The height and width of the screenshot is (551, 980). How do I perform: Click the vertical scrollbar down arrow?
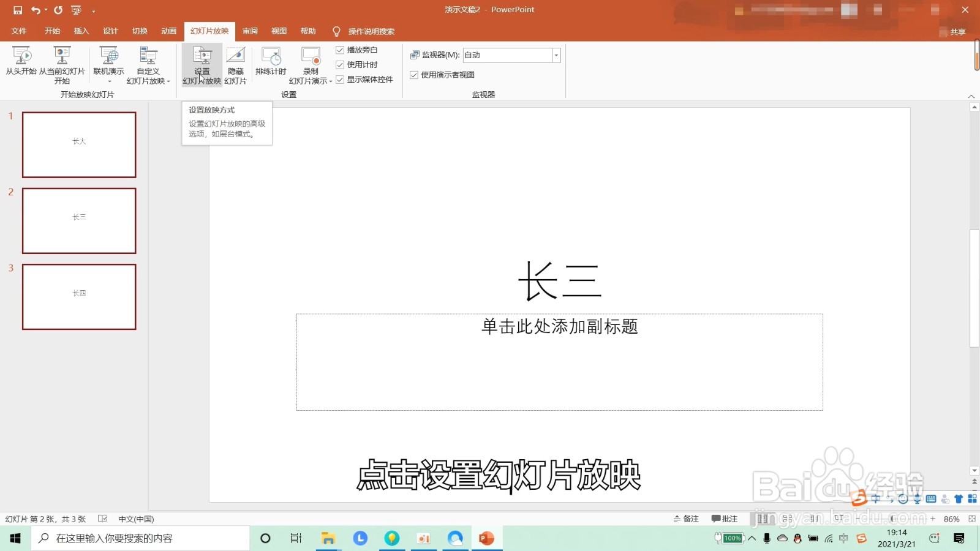click(x=974, y=471)
